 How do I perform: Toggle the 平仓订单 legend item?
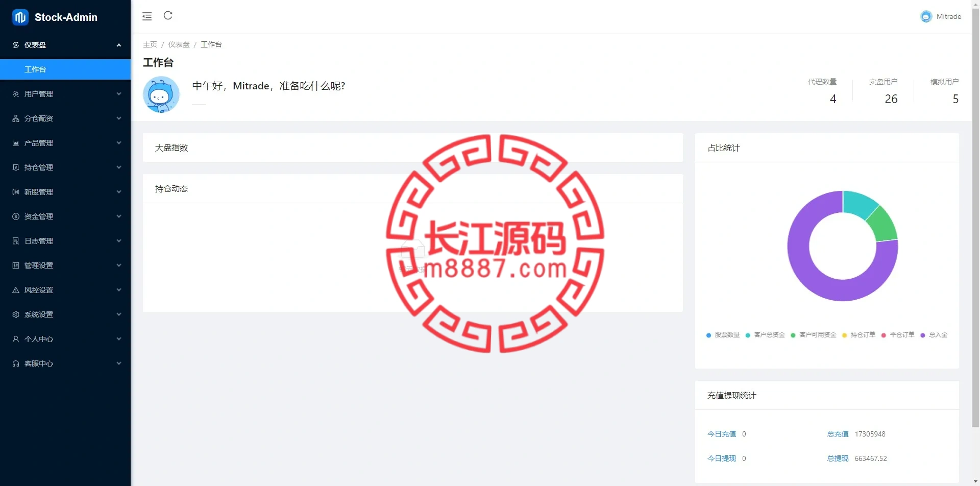pos(898,335)
